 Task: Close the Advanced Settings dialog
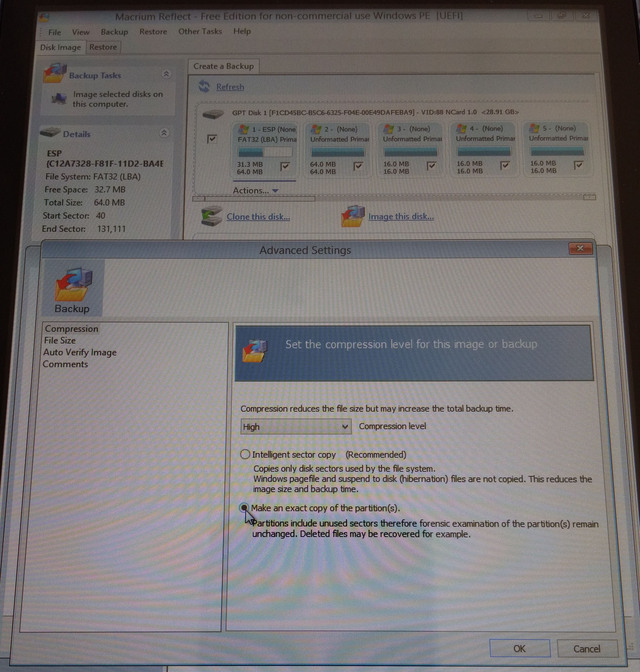coord(580,248)
